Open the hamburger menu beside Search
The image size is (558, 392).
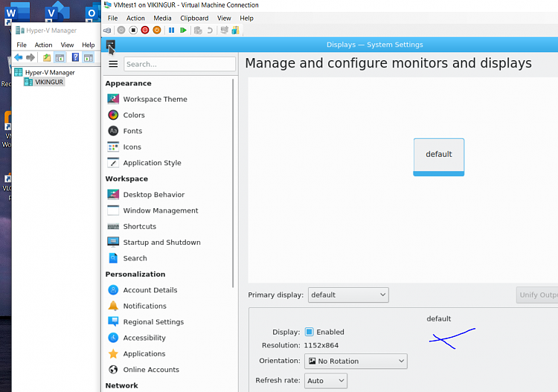click(x=113, y=64)
